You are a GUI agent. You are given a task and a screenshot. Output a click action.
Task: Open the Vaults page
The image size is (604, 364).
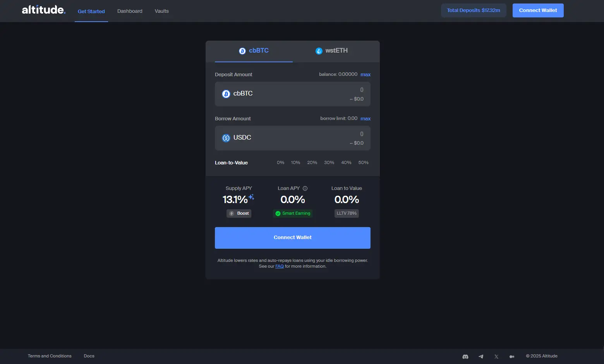[x=162, y=11]
